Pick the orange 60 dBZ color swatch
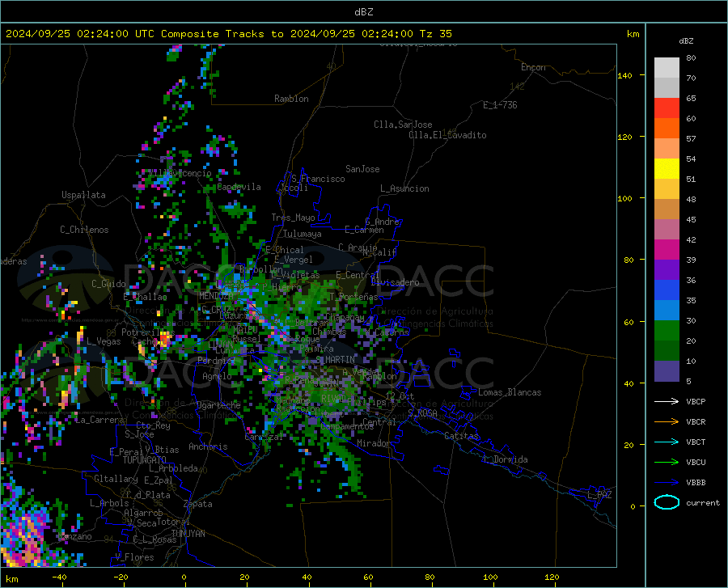The image size is (728, 588). tap(667, 129)
